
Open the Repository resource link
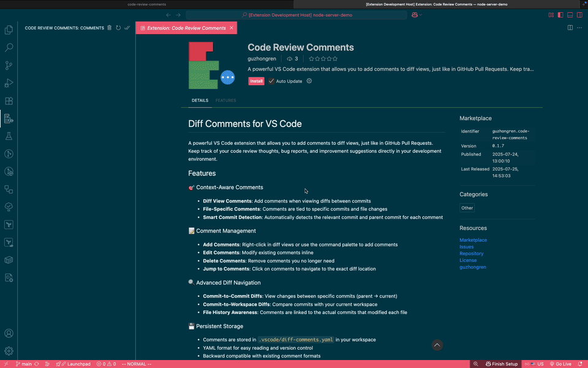point(472,253)
